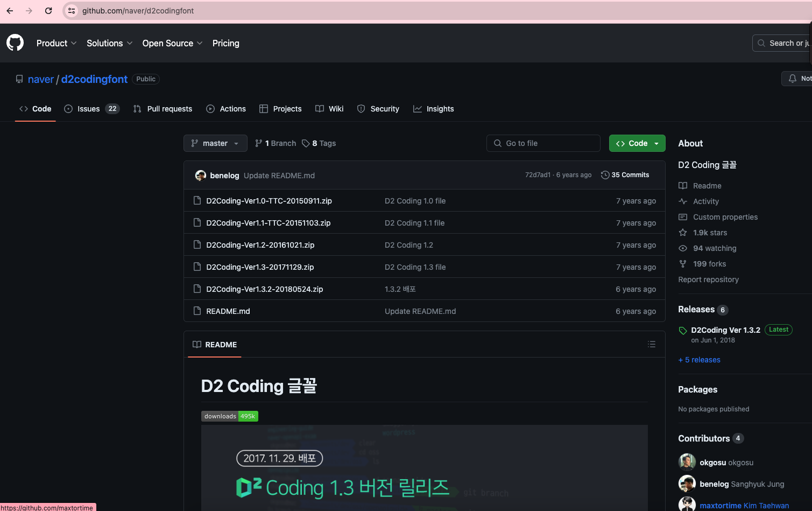Open the Wiki tab
The width and height of the screenshot is (812, 511).
[336, 109]
